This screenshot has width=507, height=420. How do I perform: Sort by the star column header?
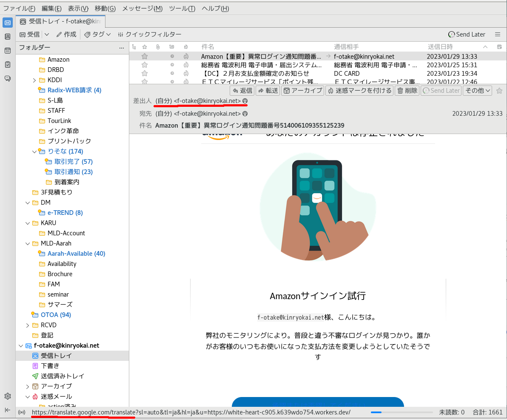click(x=145, y=47)
